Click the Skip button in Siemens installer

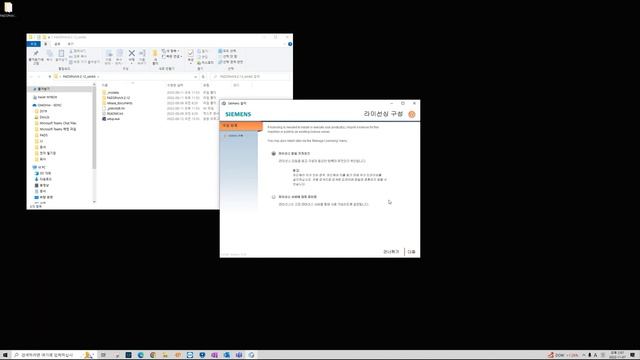(x=391, y=252)
